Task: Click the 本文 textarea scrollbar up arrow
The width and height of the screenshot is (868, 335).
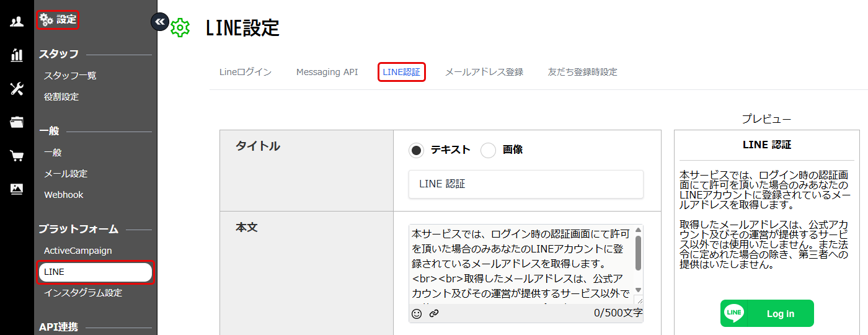Action: [638, 230]
